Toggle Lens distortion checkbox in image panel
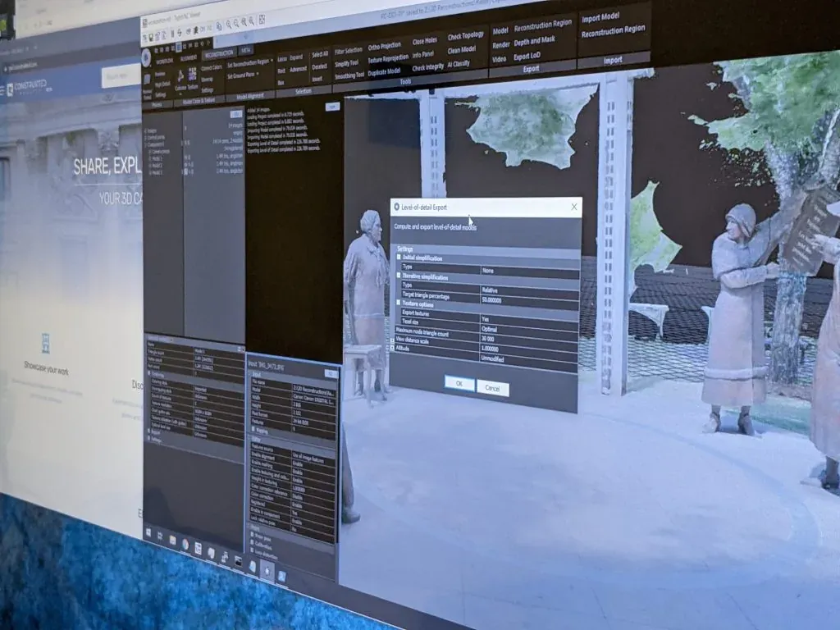This screenshot has height=630, width=840. click(x=251, y=552)
